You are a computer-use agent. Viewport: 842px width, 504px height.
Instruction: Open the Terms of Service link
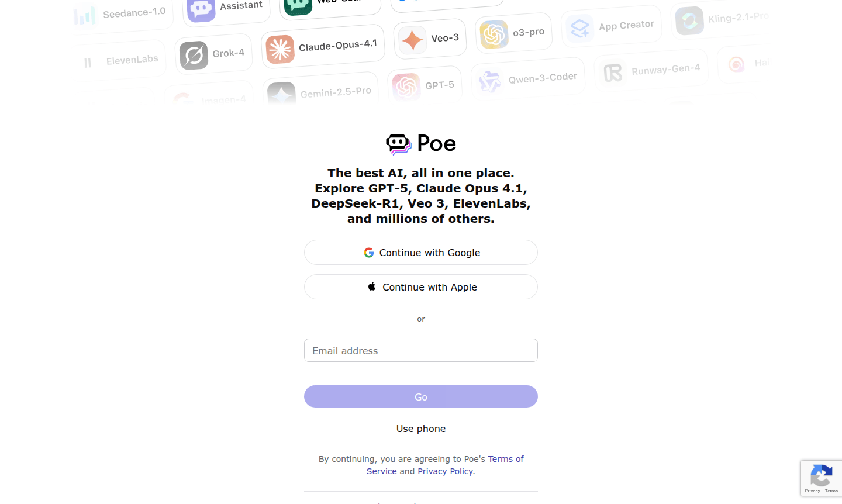[505, 458]
